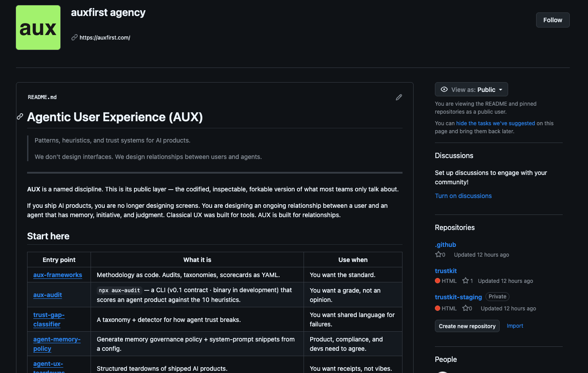Screen dimensions: 588x373
Task: Click the 'Use when' column header
Action: click(353, 260)
